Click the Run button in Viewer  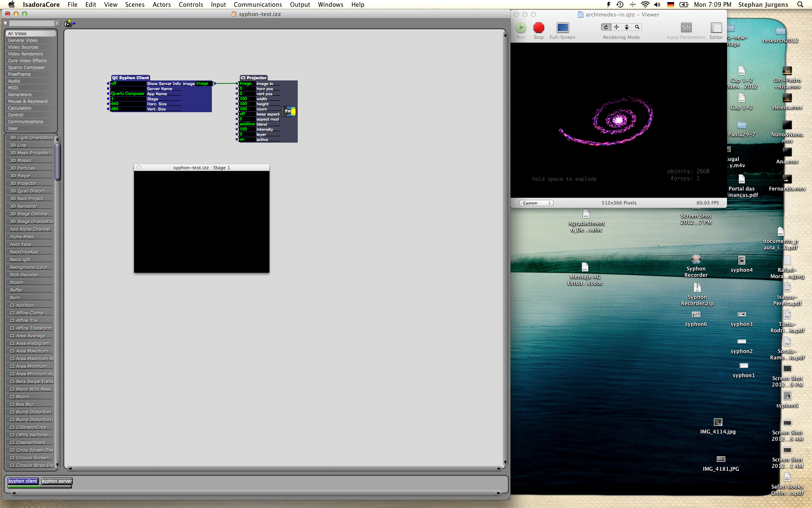521,28
